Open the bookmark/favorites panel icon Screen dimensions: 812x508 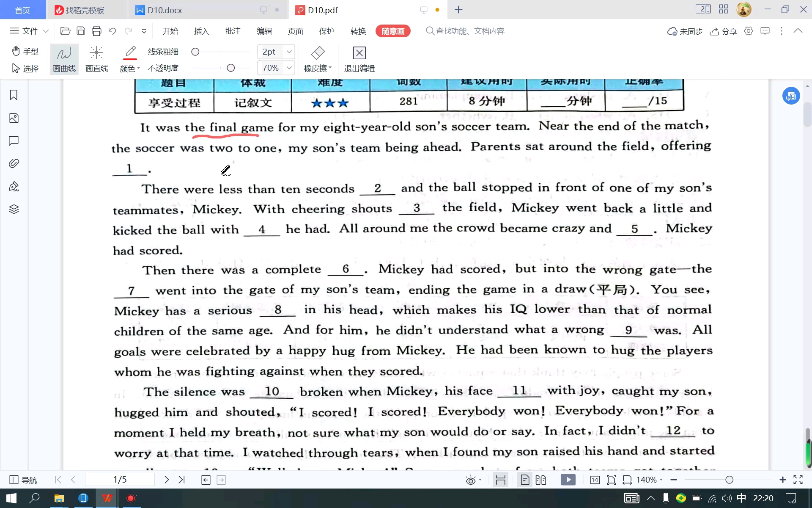click(x=14, y=94)
